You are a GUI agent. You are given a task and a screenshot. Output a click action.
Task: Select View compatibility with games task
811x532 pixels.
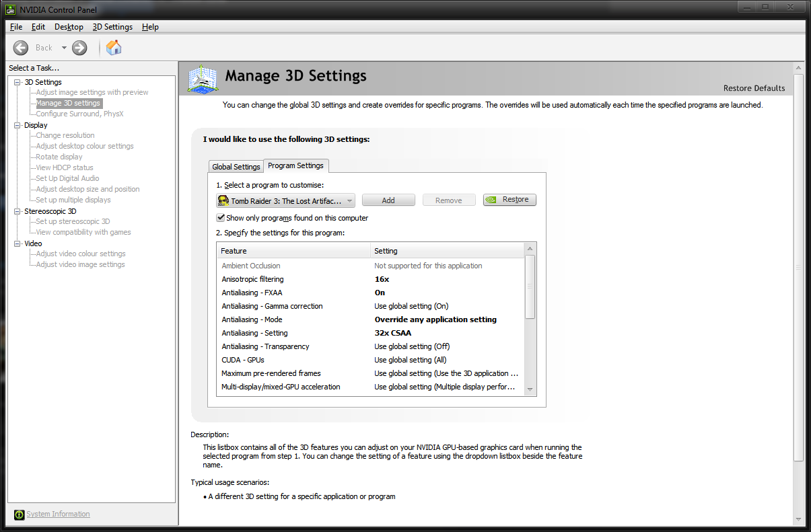point(83,233)
